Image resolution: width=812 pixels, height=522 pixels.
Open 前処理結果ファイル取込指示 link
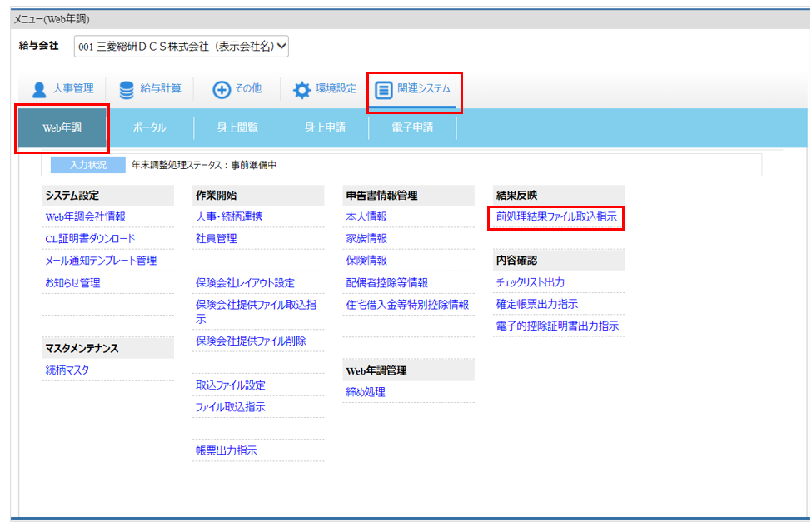tap(556, 217)
